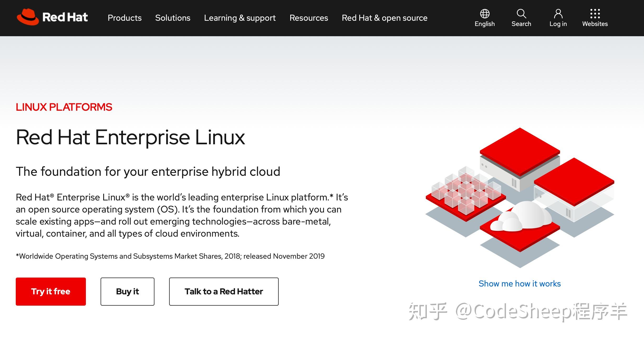Open the Red Hat & open source menu
This screenshot has height=340, width=644.
pos(384,18)
